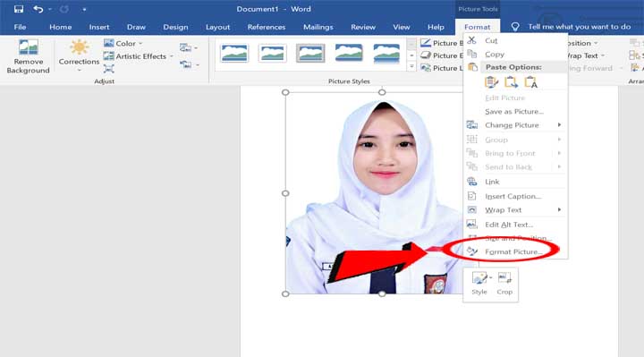Click the Picture Border icon
Screen dimensions: 644x357
coord(426,43)
